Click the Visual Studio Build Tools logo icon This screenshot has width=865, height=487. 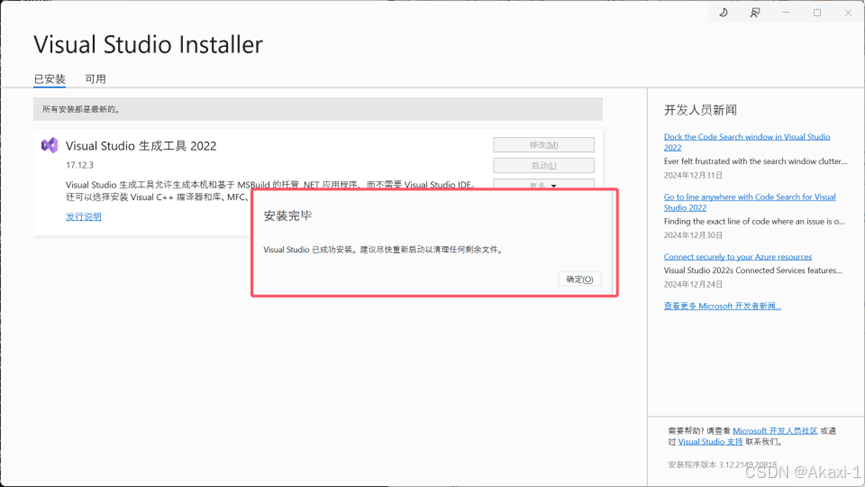click(x=50, y=145)
